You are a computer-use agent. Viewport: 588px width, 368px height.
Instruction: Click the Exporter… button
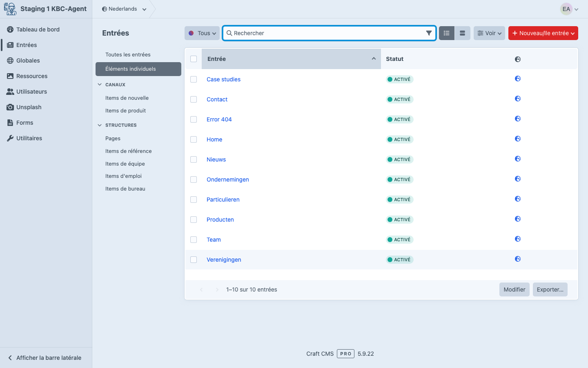(550, 289)
